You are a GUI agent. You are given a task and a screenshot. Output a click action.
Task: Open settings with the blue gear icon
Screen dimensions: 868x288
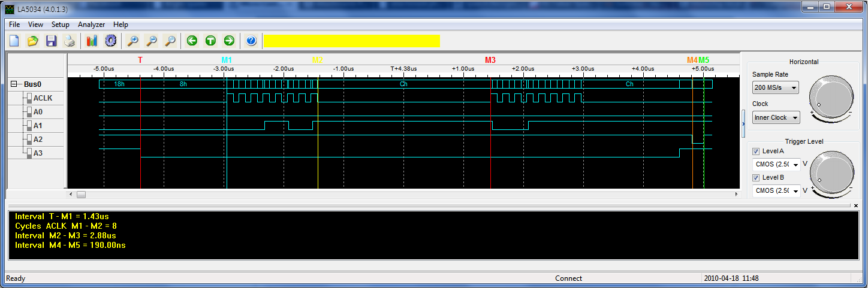click(x=110, y=41)
